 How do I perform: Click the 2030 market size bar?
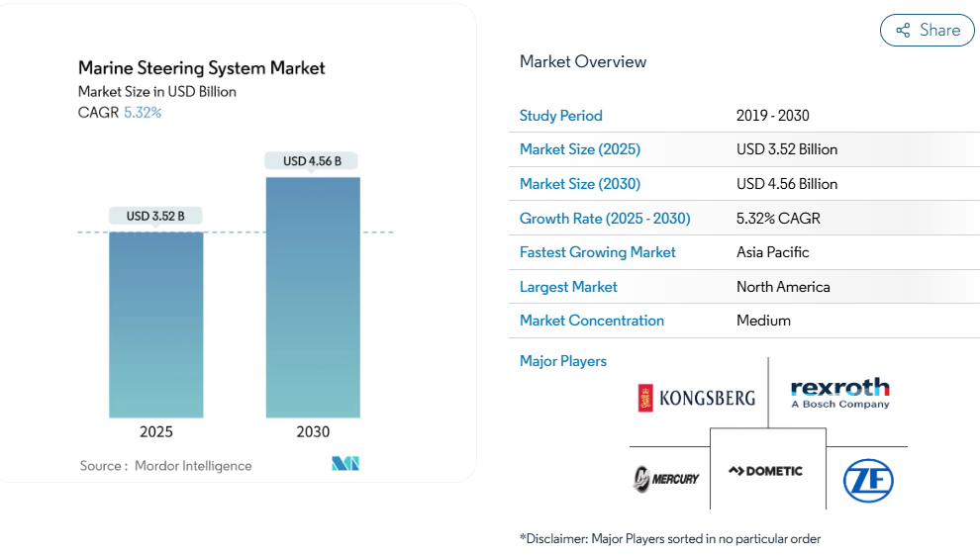(313, 297)
